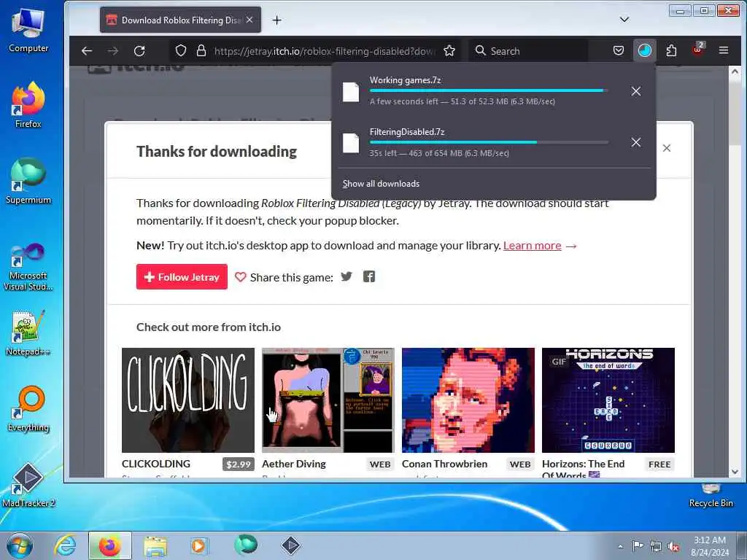Open a new browser tab

coord(276,20)
